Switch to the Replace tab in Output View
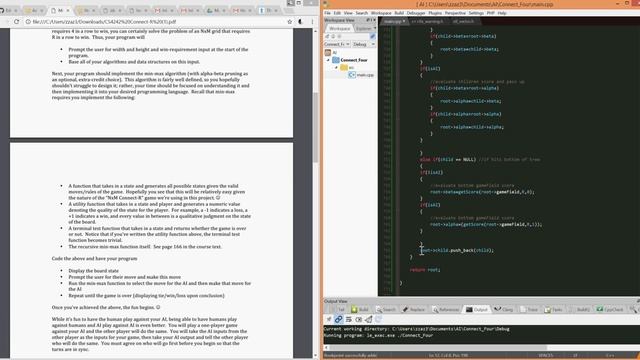 click(414, 310)
